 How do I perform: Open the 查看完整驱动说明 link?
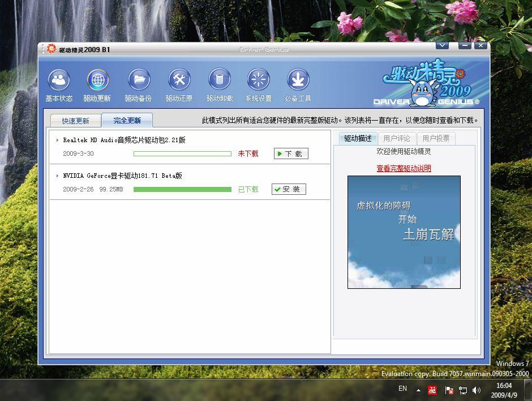tap(404, 168)
